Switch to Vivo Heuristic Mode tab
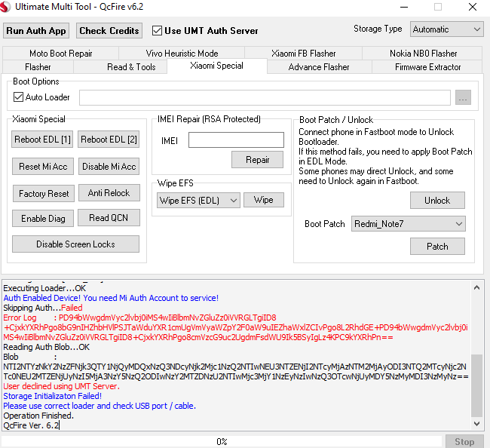This screenshot has width=490, height=448. click(x=182, y=53)
